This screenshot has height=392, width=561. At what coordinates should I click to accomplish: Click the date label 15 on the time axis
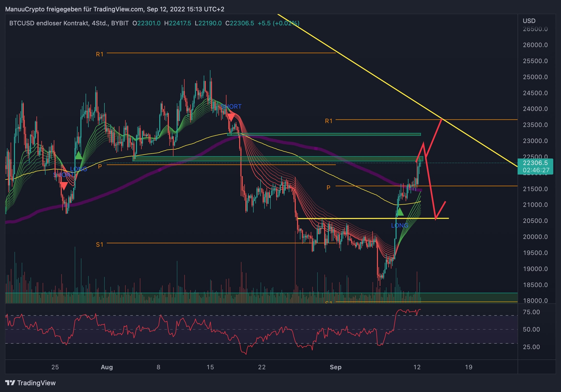[x=210, y=367]
